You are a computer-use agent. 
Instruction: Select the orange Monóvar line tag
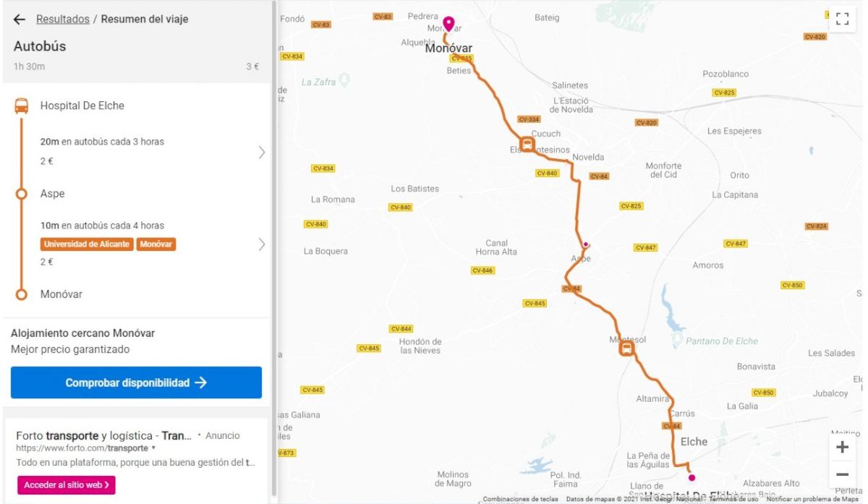click(x=156, y=244)
